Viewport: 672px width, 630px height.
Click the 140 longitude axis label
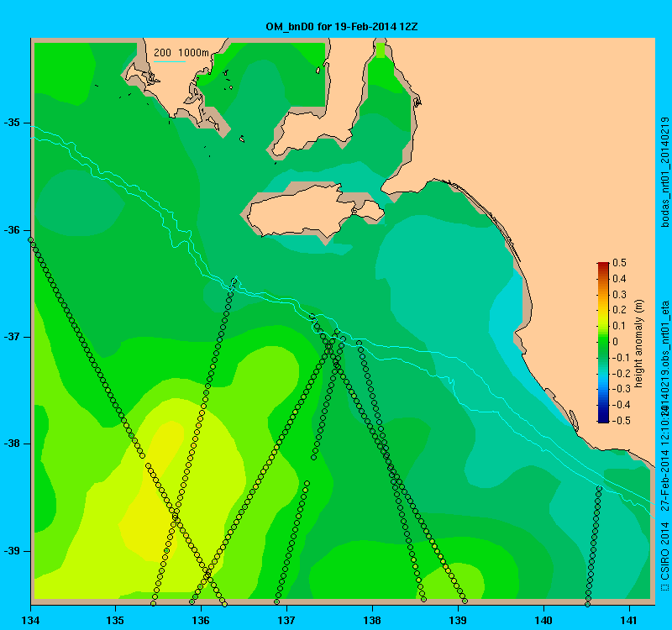tap(543, 620)
